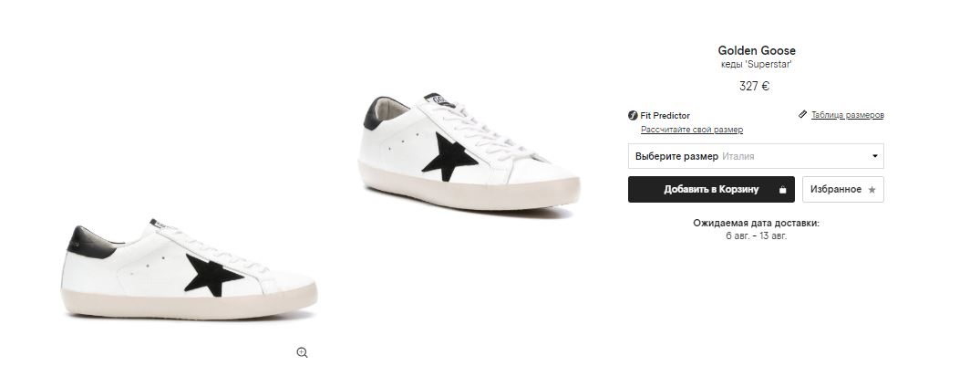Follow the Рассчитайте свой размер link
The height and width of the screenshot is (366, 980).
691,130
